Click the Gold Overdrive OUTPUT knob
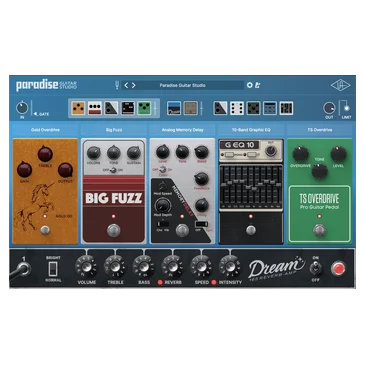365x365 pixels. click(x=65, y=170)
